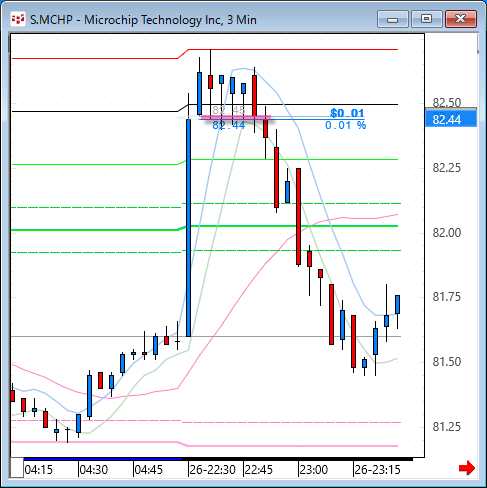Click the 0.01 % change label
The image size is (487, 488).
346,125
